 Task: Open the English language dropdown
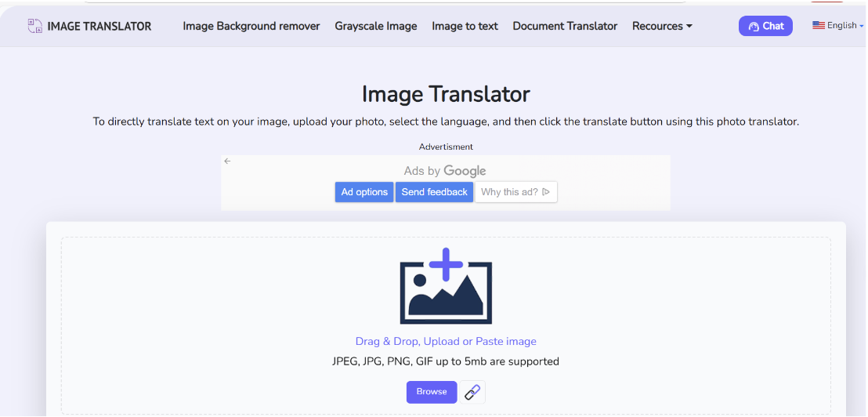[837, 26]
